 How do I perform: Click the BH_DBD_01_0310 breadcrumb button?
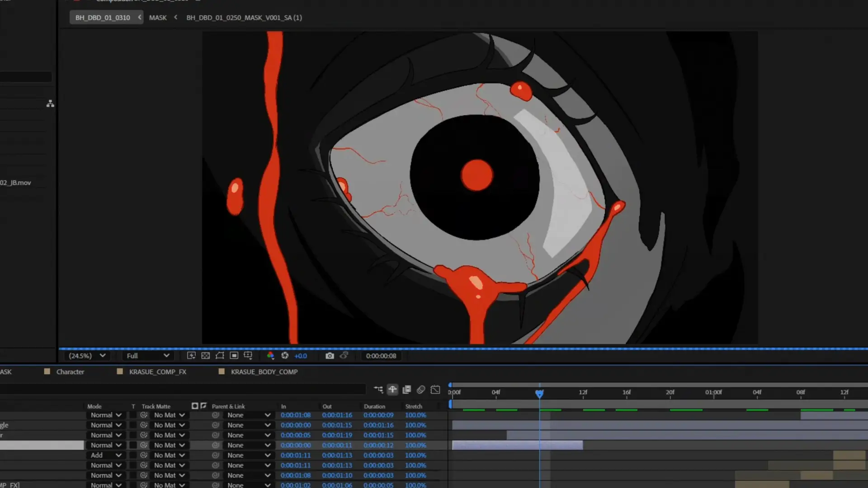point(103,18)
